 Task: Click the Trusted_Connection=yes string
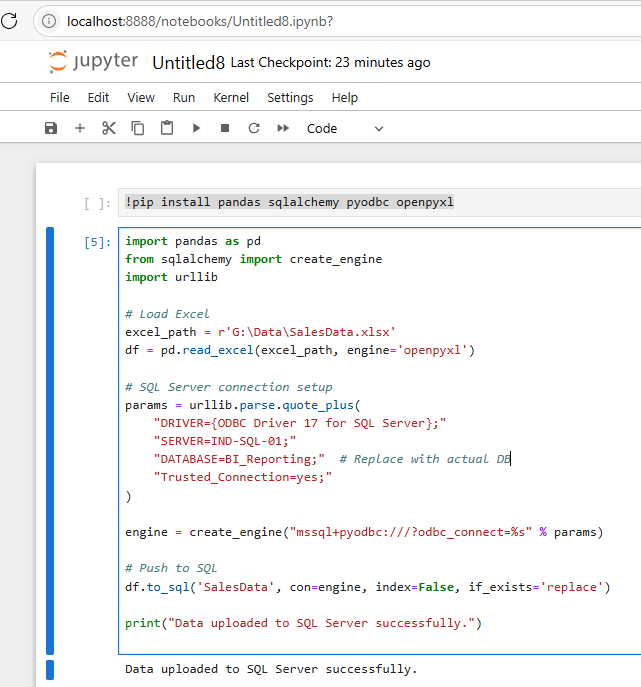pyautogui.click(x=243, y=477)
